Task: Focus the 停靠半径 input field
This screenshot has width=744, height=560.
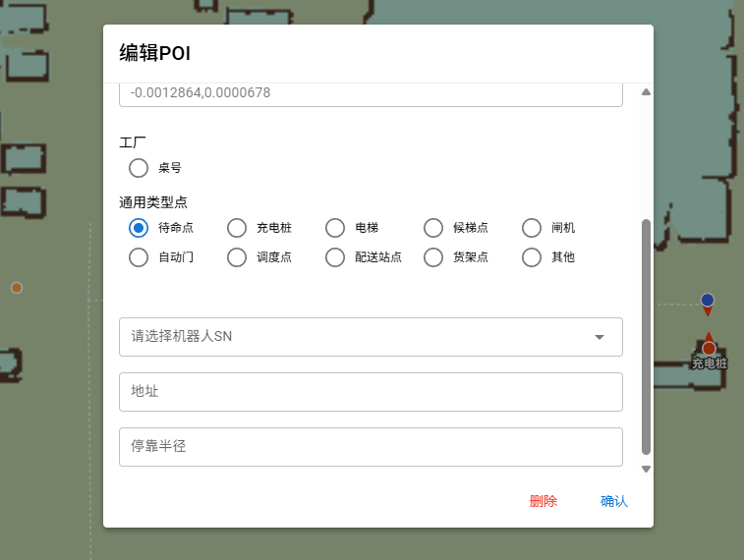Action: (371, 447)
